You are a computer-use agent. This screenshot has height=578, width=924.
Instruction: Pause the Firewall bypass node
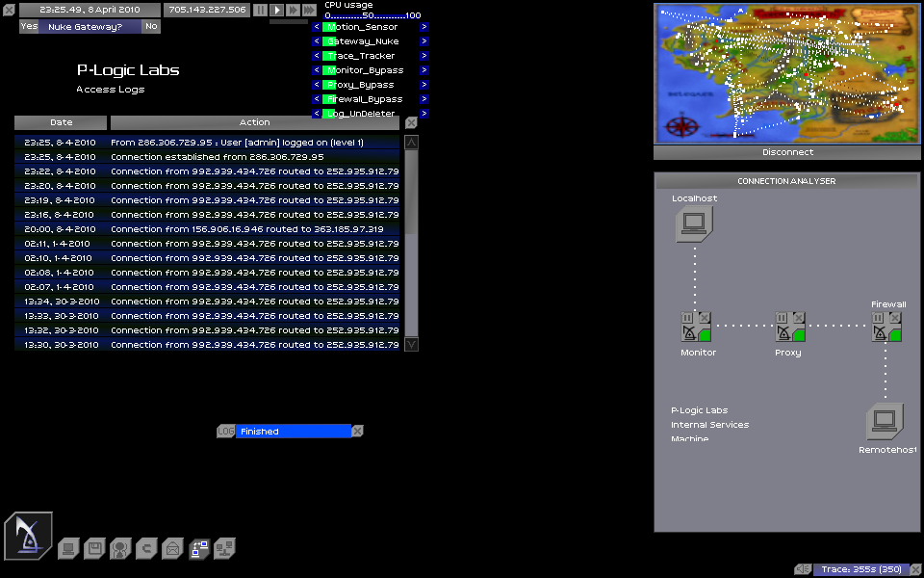878,318
